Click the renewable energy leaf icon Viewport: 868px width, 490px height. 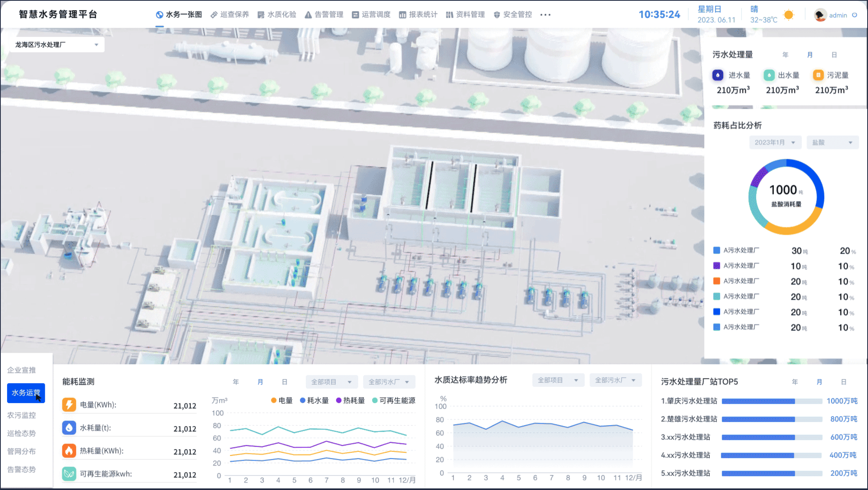[x=69, y=474]
